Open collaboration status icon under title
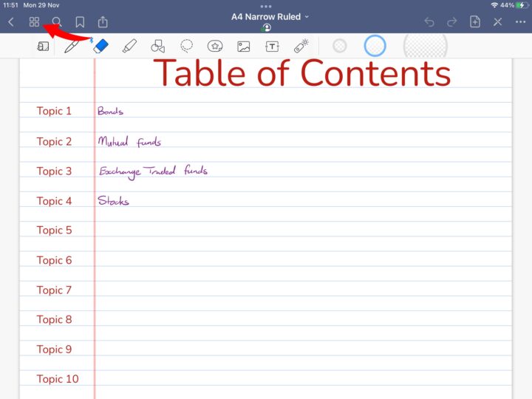This screenshot has width=532, height=399. pos(266,28)
